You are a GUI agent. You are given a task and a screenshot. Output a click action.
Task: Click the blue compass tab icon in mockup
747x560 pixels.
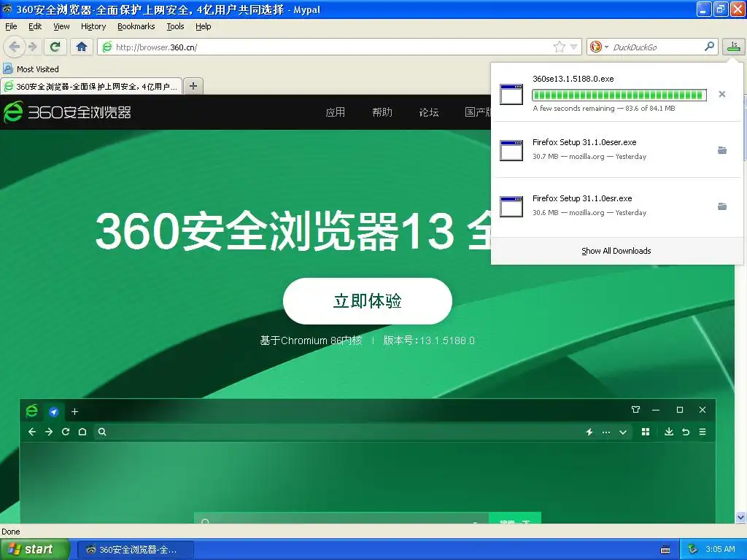pyautogui.click(x=54, y=412)
